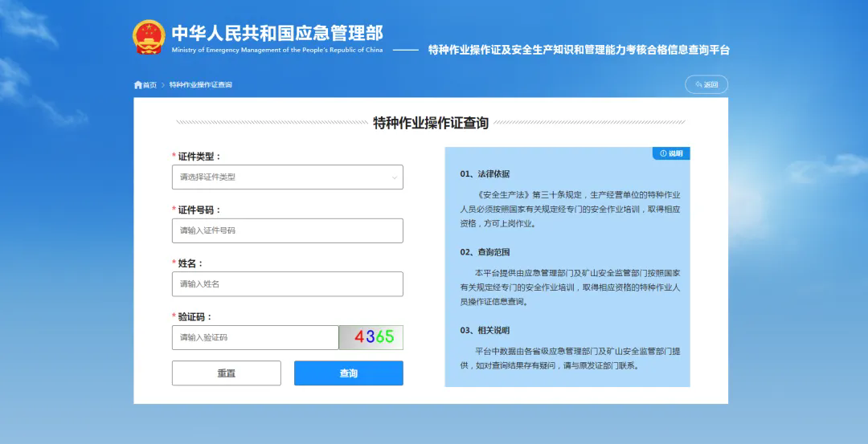868x444 pixels.
Task: Click the blue 查询 button
Action: click(349, 373)
